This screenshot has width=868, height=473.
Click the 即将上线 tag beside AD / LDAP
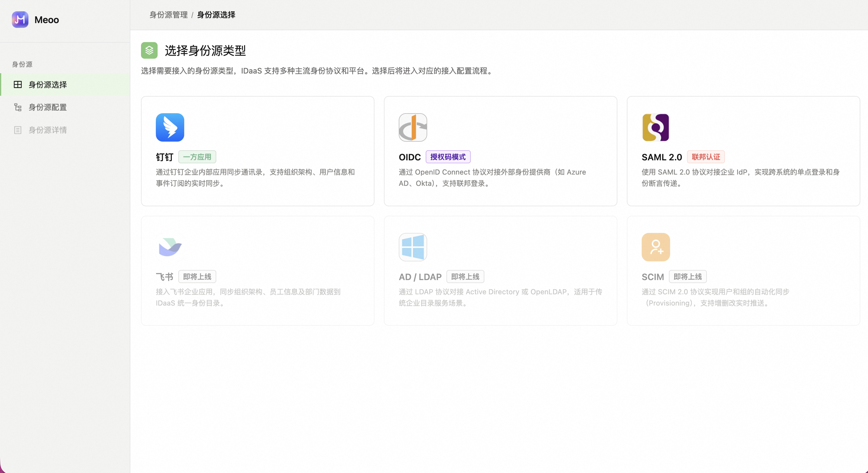pyautogui.click(x=465, y=277)
